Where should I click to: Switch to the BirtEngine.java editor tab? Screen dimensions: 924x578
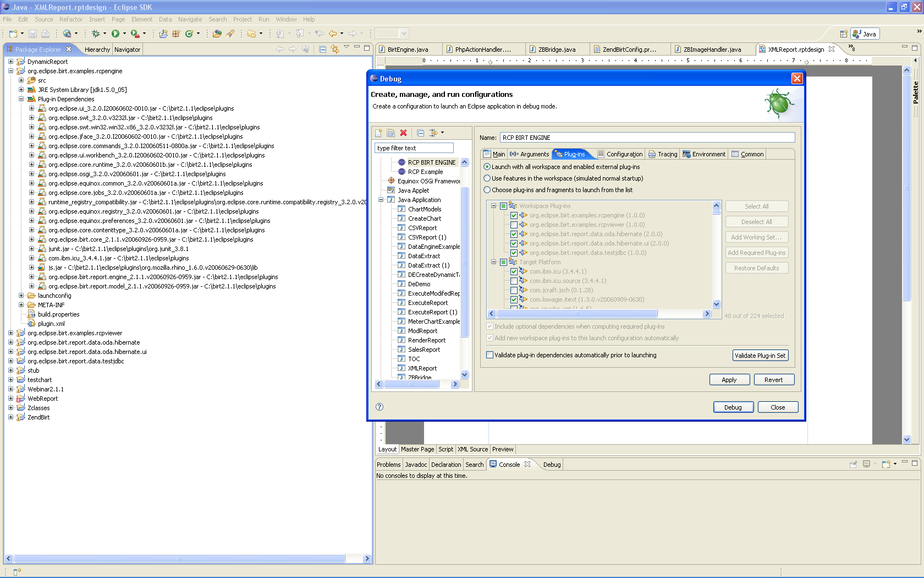coord(408,49)
